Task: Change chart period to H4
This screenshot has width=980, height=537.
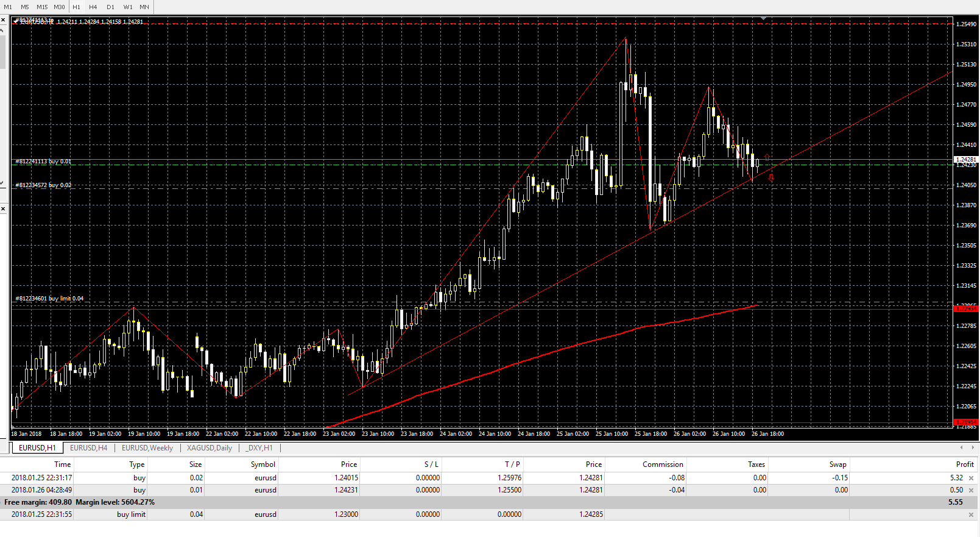Action: click(x=93, y=7)
